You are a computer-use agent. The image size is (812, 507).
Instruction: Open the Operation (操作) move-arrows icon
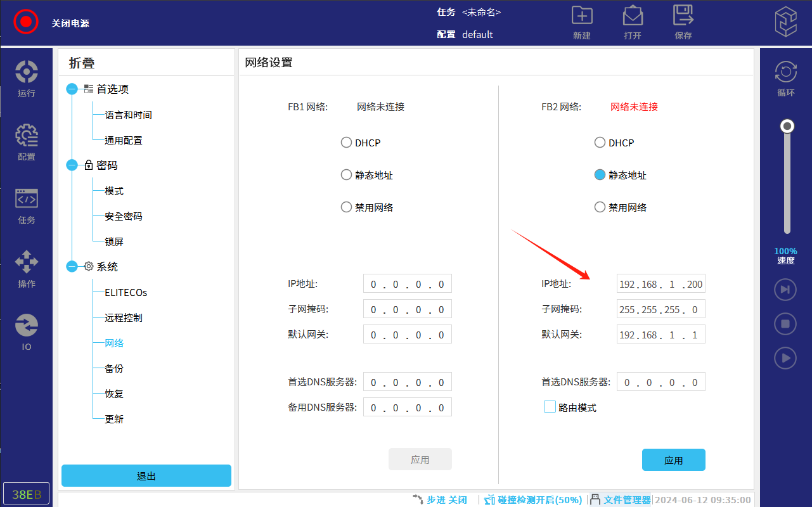pyautogui.click(x=27, y=262)
